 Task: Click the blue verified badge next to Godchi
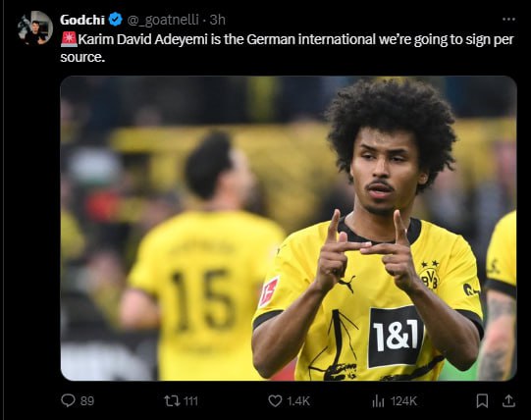coord(116,20)
